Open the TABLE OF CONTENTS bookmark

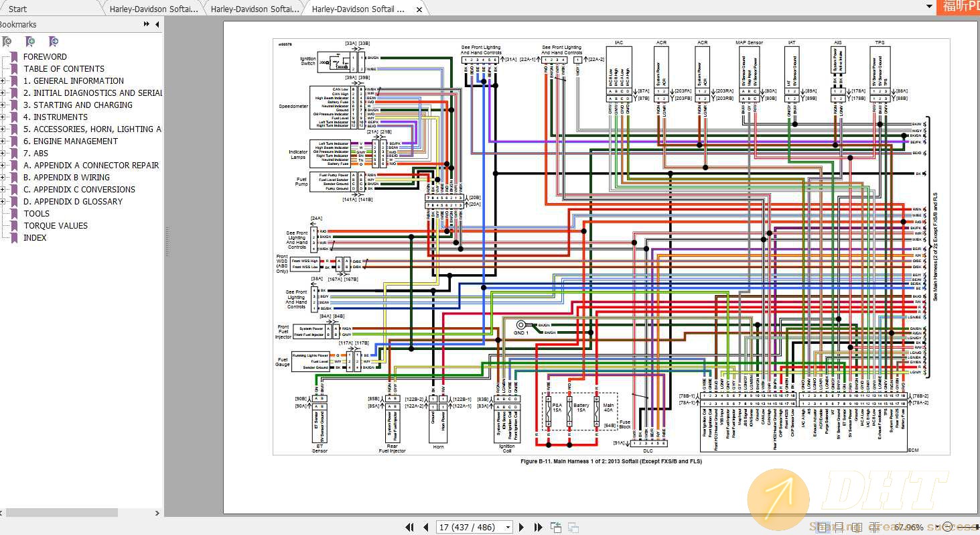tap(64, 68)
